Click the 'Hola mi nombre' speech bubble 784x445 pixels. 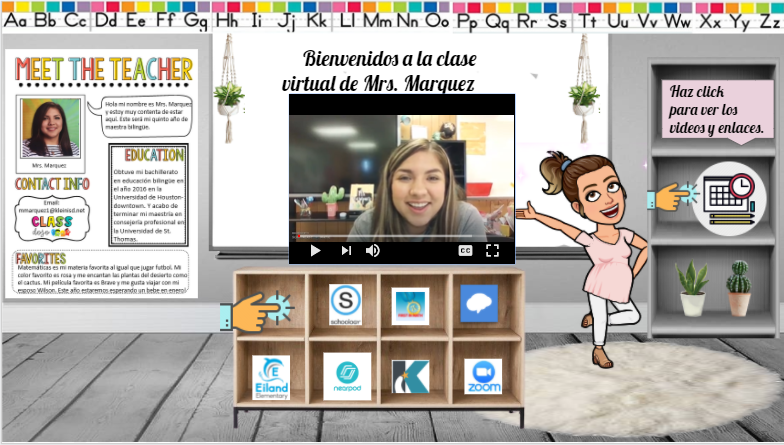[x=142, y=116]
